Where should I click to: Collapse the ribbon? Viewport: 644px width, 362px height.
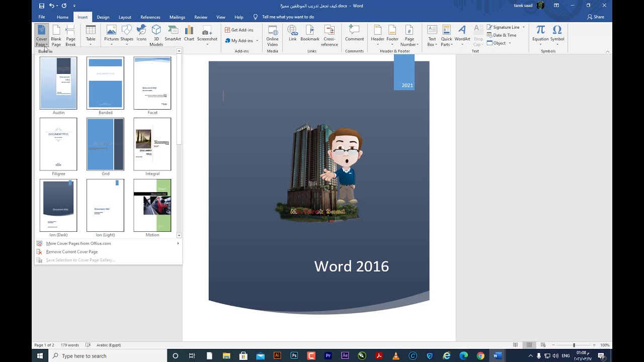pos(607,51)
